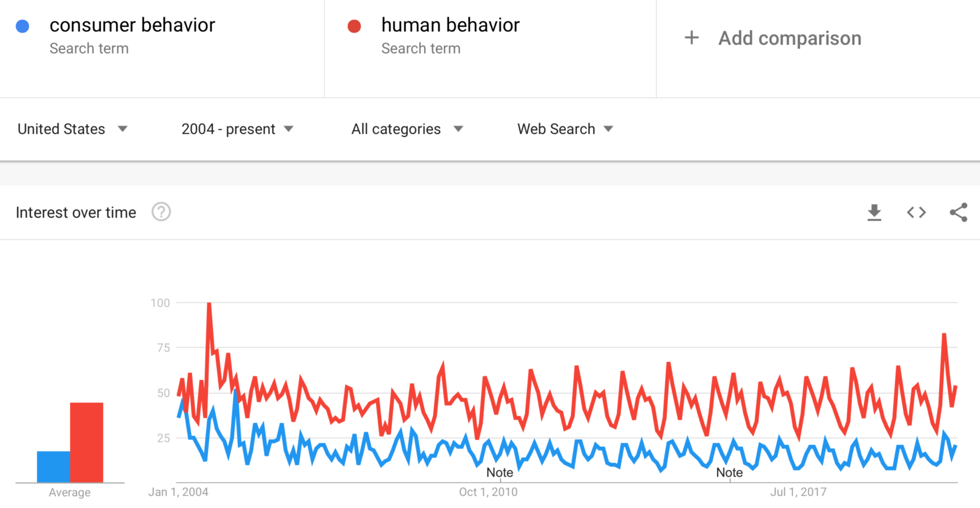Open the United States region dropdown
980x508 pixels.
(x=72, y=129)
